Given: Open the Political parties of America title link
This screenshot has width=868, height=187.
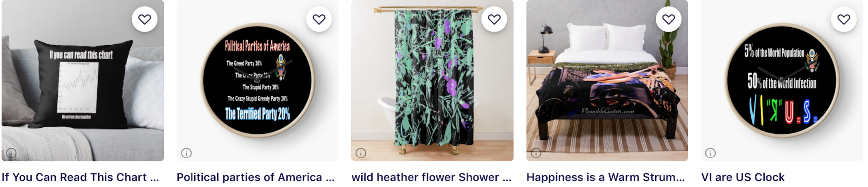Looking at the screenshot, I should click(256, 177).
